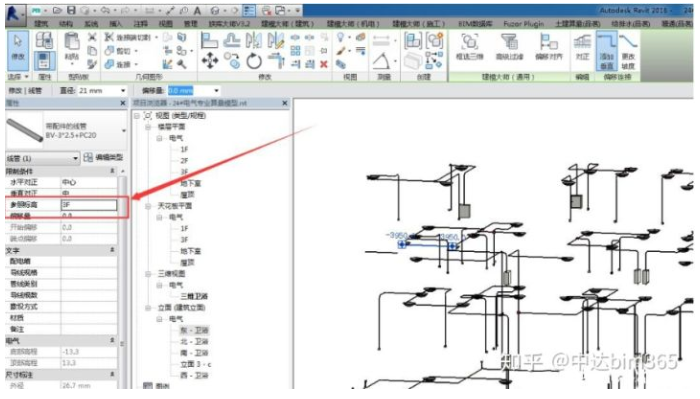The image size is (700, 399).
Task: Open 地下室 under 楼层平面
Action: click(x=191, y=183)
